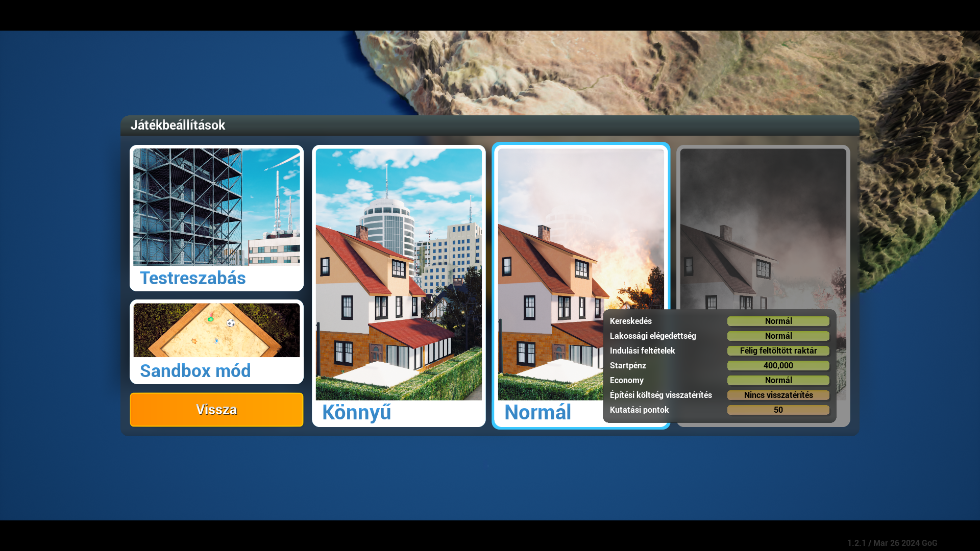Choose the Sandbox mód option
980x551 pixels.
[195, 371]
